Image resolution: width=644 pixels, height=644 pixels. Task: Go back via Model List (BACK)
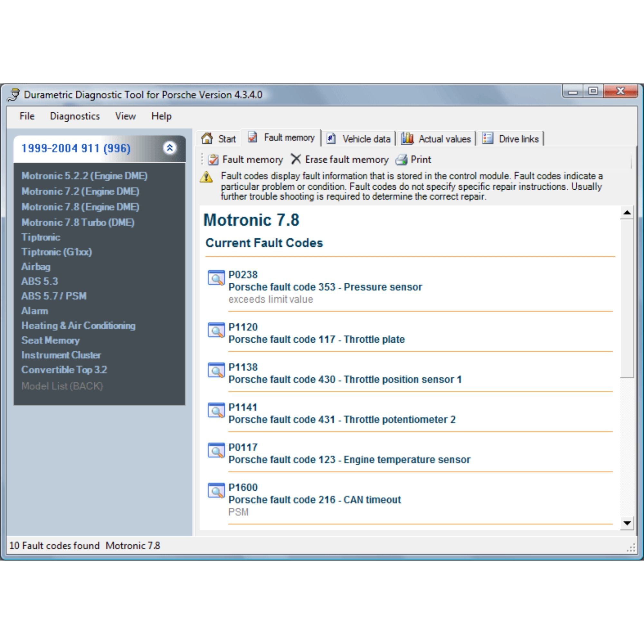62,386
